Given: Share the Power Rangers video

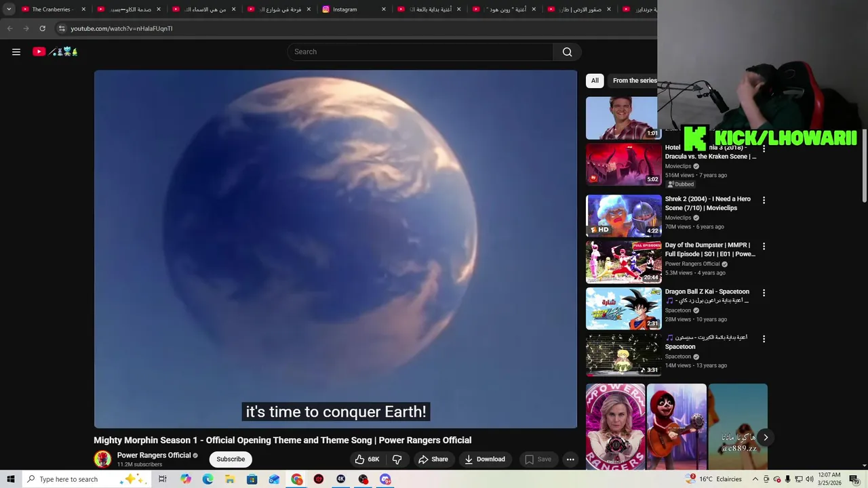Looking at the screenshot, I should click(x=433, y=459).
